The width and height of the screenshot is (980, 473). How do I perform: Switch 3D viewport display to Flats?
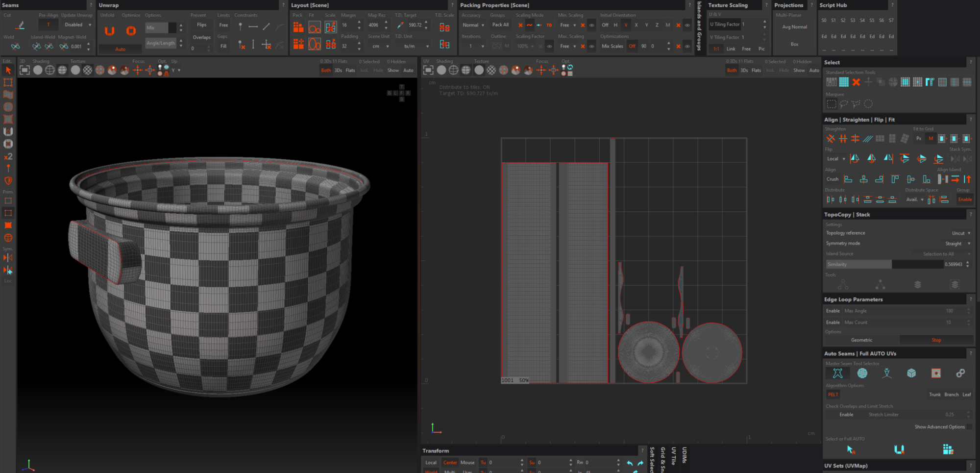pyautogui.click(x=350, y=71)
